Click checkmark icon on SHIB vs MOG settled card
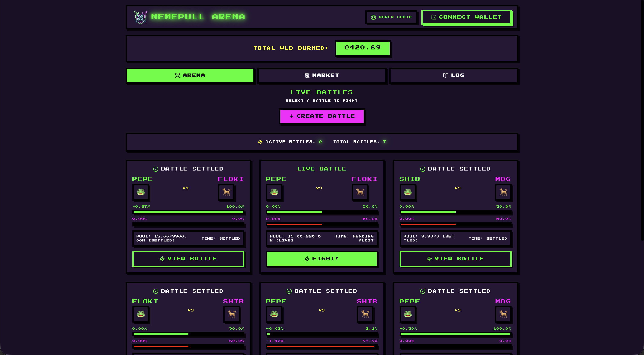This screenshot has width=644, height=355. coord(423,169)
